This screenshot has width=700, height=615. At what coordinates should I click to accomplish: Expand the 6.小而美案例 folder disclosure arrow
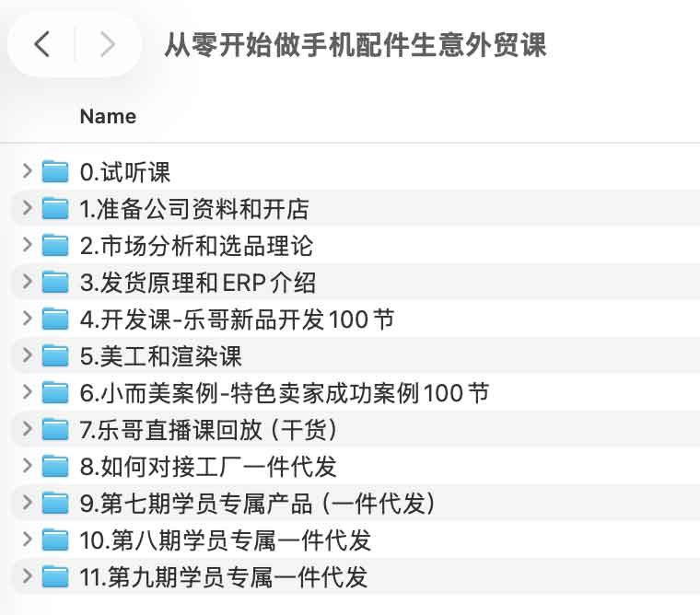click(27, 393)
